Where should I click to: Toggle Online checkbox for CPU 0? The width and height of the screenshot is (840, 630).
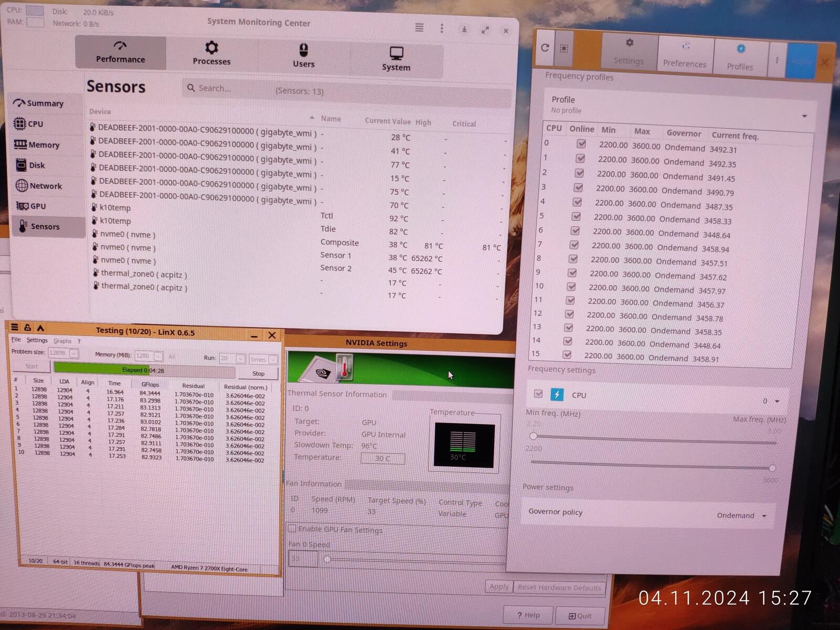pyautogui.click(x=581, y=143)
